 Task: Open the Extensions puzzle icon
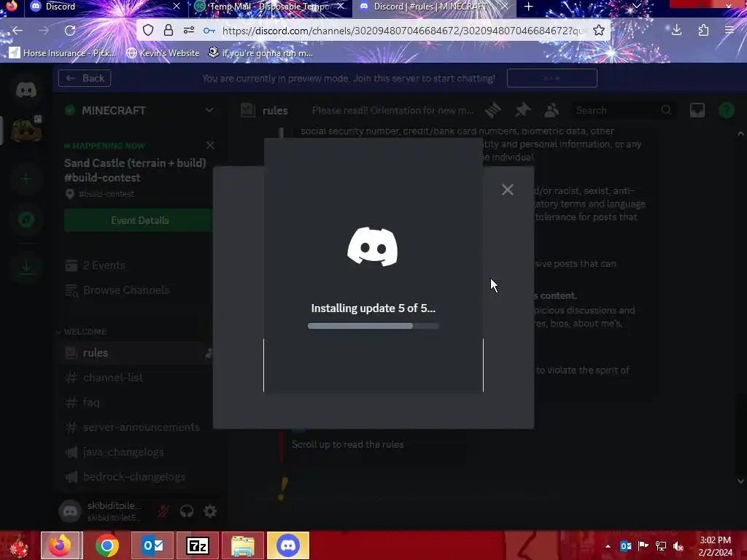tap(703, 31)
